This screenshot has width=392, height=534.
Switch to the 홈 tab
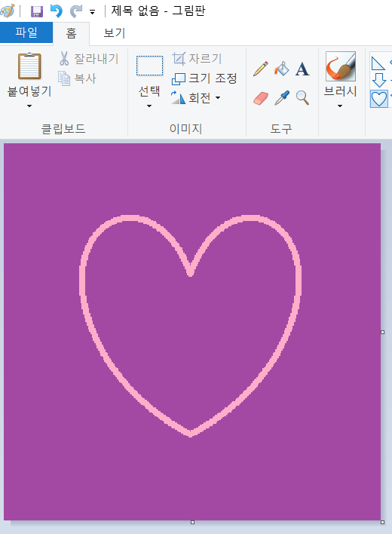tap(71, 33)
